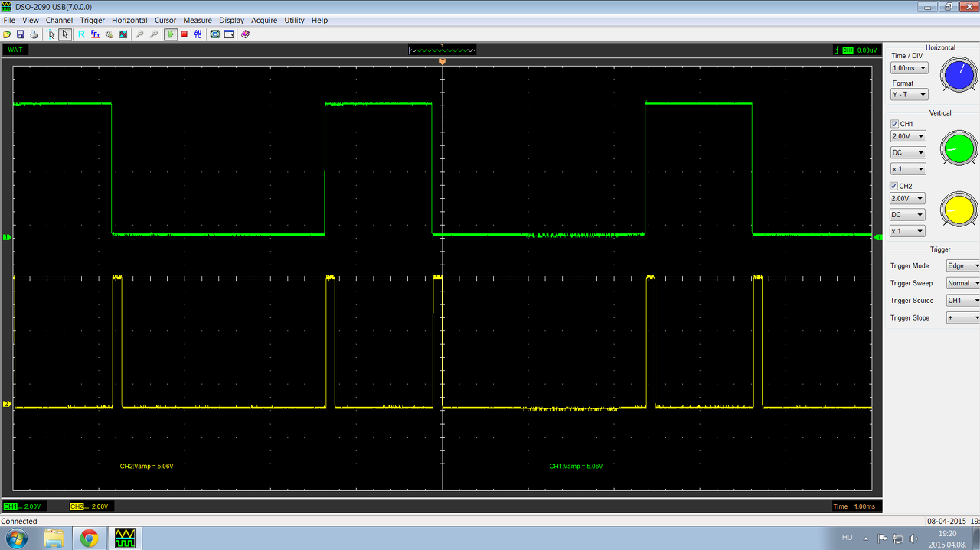Screen dimensions: 980x550
Task: Click the first magnifier zoom icon
Action: click(x=140, y=34)
